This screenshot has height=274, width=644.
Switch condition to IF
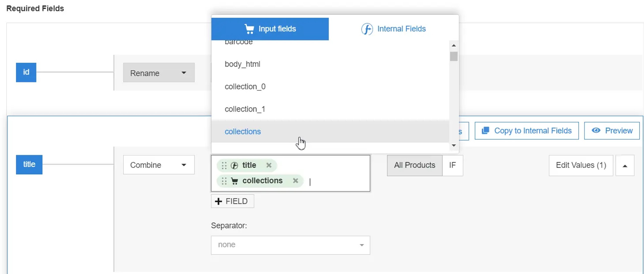tap(452, 165)
